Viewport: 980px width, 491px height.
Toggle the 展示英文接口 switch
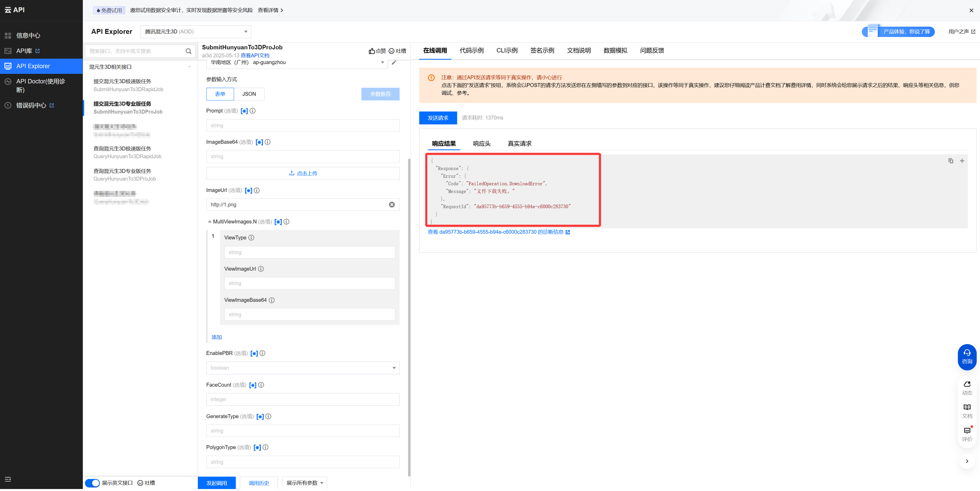tap(92, 483)
